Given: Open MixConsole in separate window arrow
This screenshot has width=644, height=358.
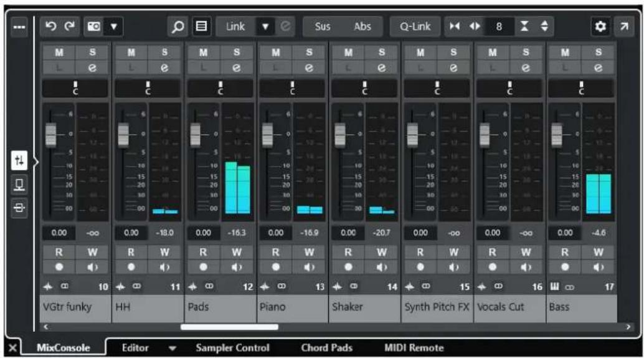Looking at the screenshot, I should click(624, 27).
